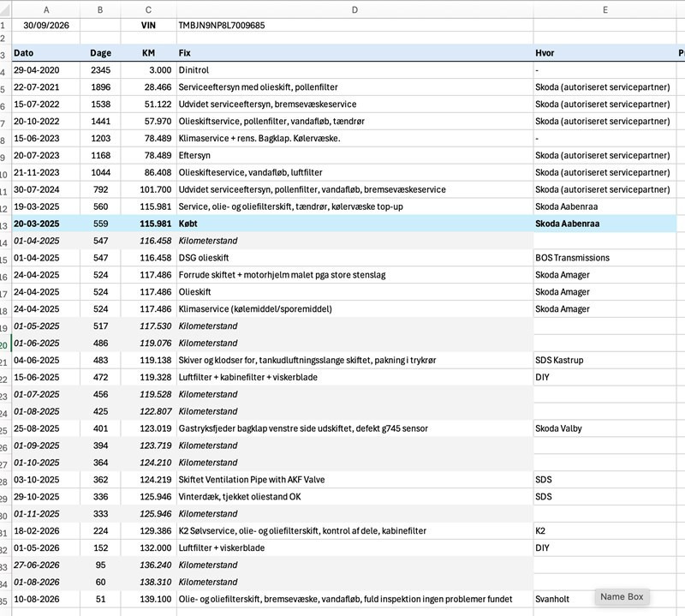Click the "Luftfilter + viskerblade" cell
Image resolution: width=685 pixels, height=616 pixels.
coord(354,547)
